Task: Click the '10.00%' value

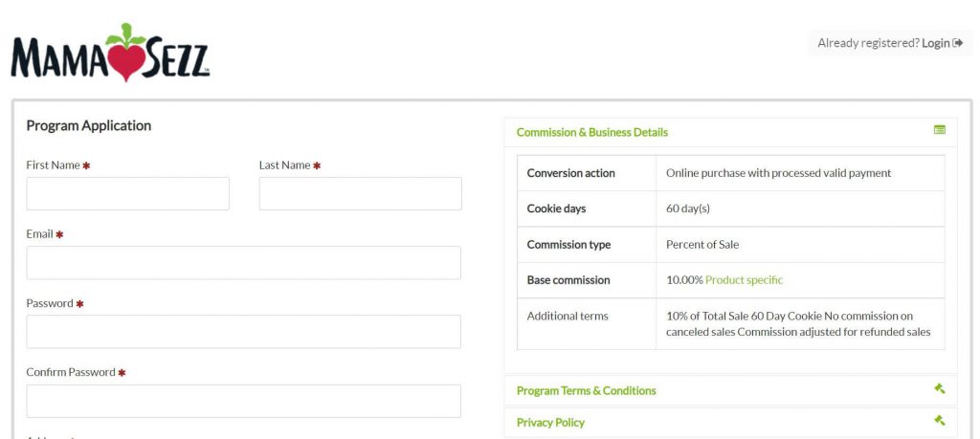Action: (x=684, y=280)
